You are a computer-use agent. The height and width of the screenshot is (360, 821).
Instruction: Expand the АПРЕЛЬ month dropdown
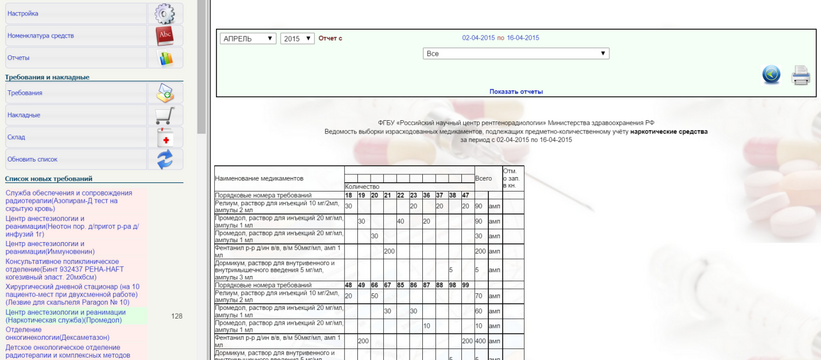[248, 39]
